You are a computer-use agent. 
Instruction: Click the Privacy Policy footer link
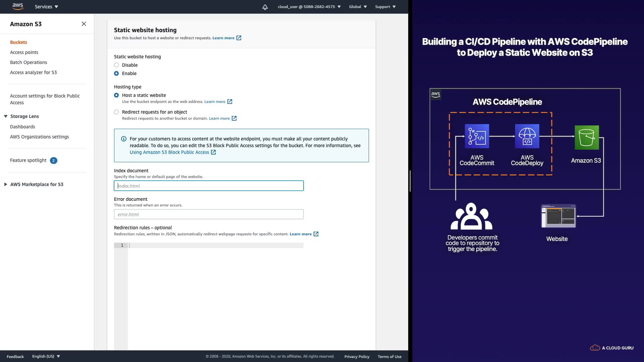[x=357, y=356]
